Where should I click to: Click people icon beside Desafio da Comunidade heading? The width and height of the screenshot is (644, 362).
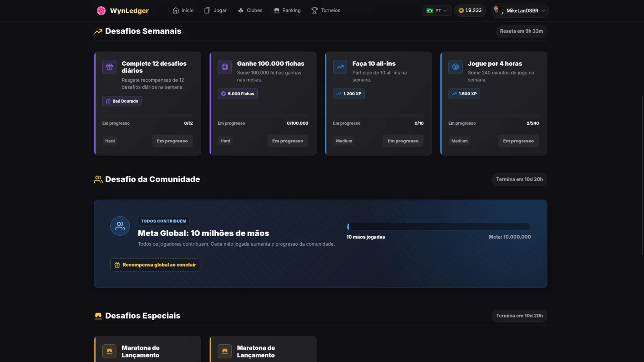pyautogui.click(x=98, y=179)
